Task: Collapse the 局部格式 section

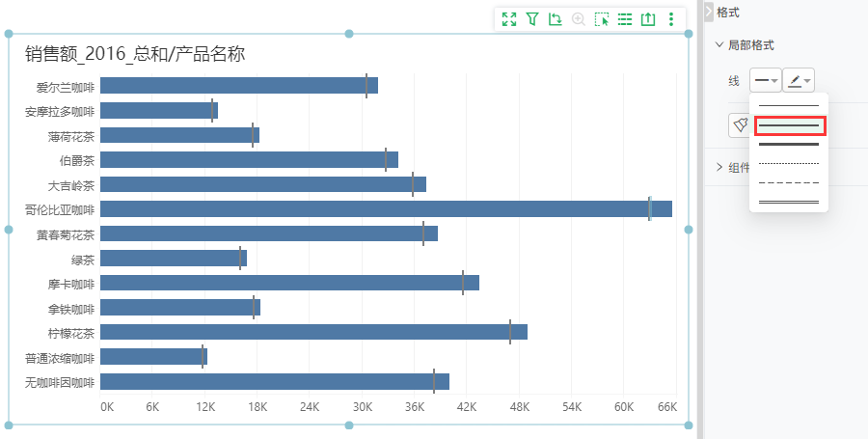Action: click(719, 44)
